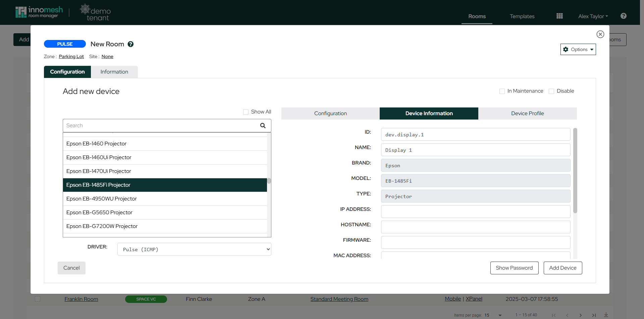Focus the HOSTNAME field
This screenshot has width=644, height=319.
[x=476, y=227]
